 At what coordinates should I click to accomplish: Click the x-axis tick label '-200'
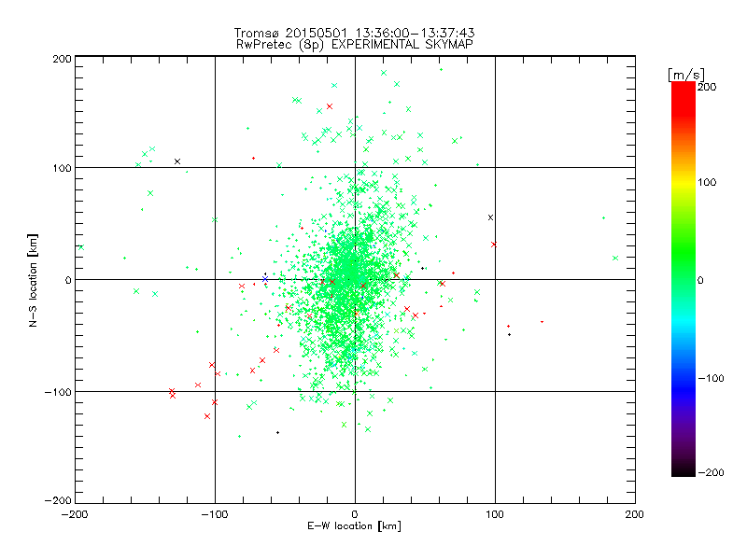coord(75,514)
